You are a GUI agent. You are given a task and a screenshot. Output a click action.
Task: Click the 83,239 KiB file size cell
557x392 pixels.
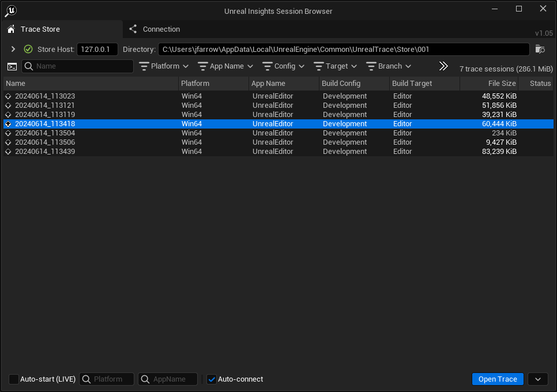[x=499, y=152]
